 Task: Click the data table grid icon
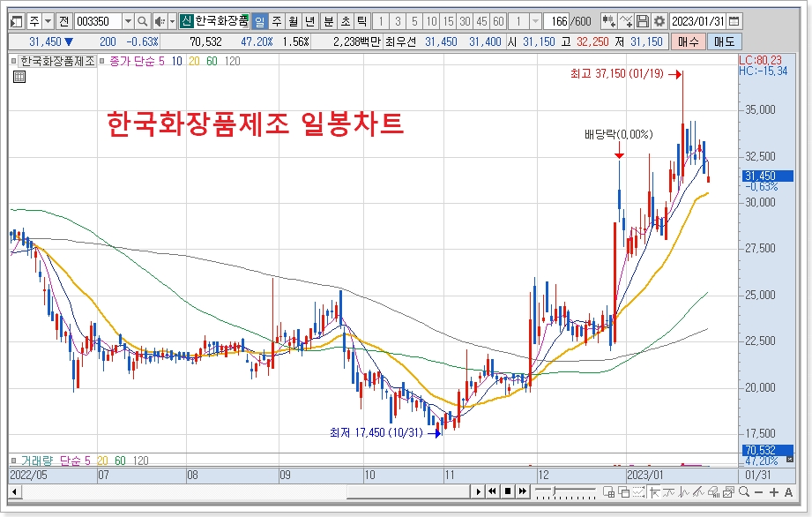coord(19,77)
